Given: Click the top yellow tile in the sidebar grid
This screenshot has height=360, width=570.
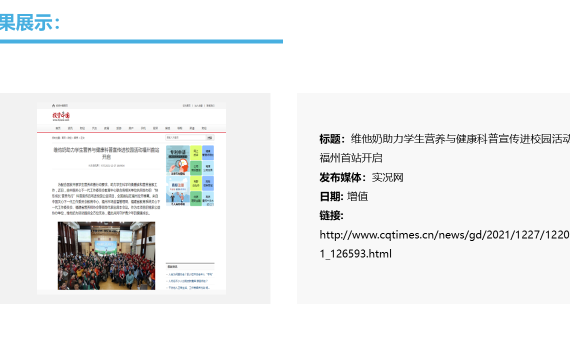Looking at the screenshot, I should point(196,152).
